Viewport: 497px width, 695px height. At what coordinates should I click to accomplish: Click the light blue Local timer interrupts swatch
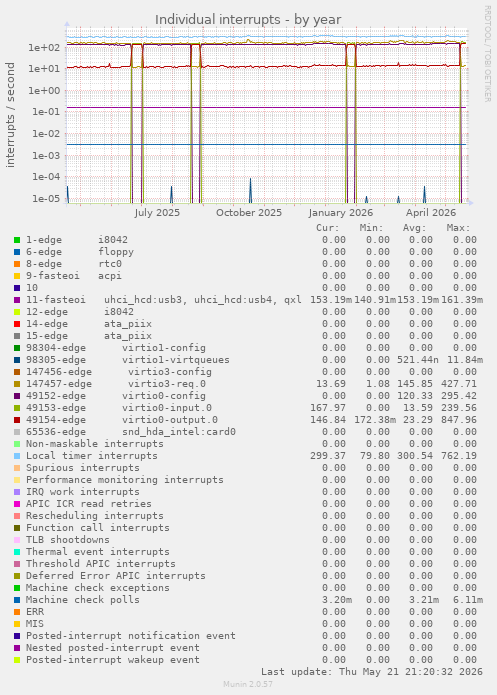pyautogui.click(x=17, y=456)
